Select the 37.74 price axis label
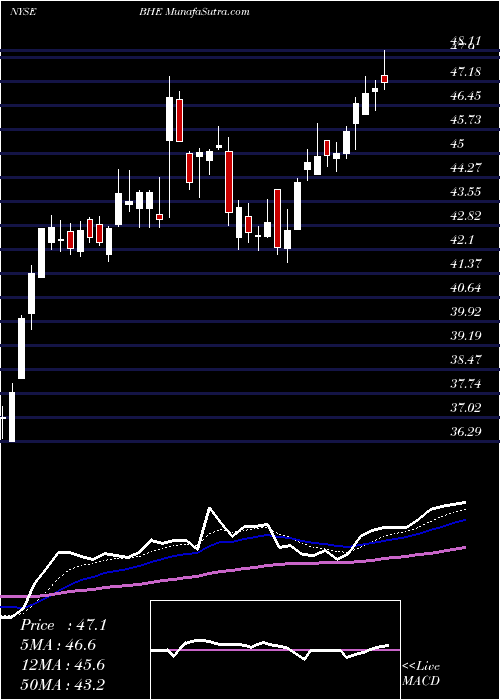 pyautogui.click(x=466, y=383)
